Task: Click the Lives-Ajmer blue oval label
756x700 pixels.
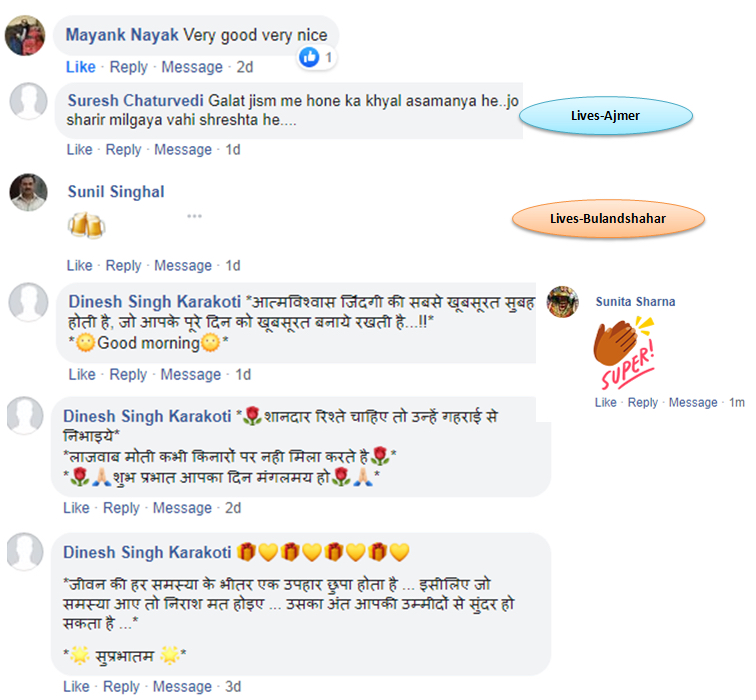Action: 606,116
